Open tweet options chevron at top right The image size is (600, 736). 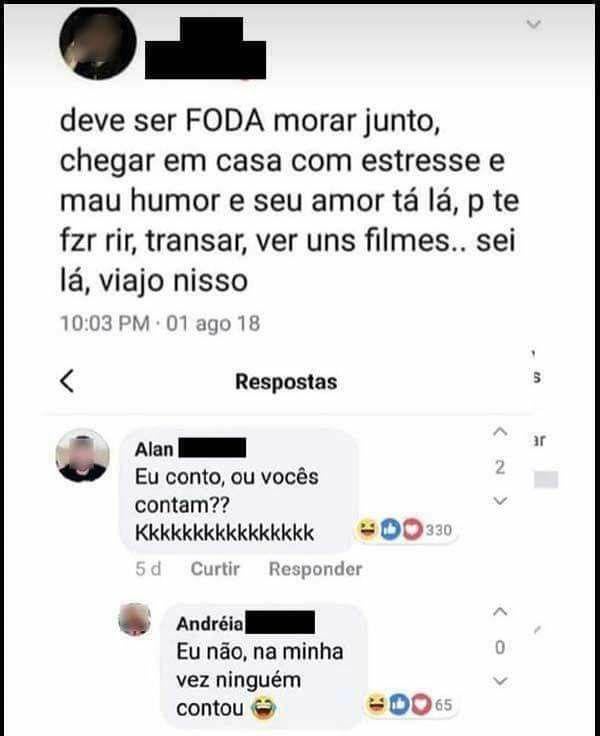pos(534,24)
